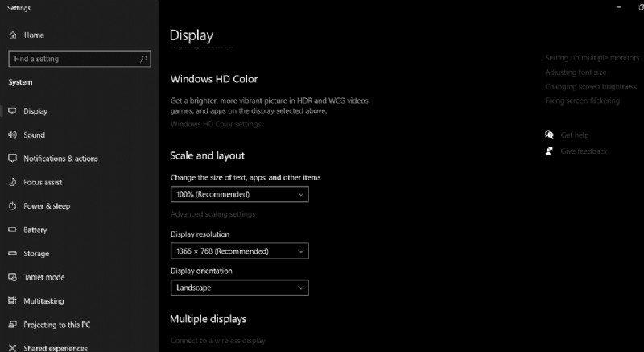The width and height of the screenshot is (644, 352).
Task: Go to Home settings page
Action: (x=34, y=35)
